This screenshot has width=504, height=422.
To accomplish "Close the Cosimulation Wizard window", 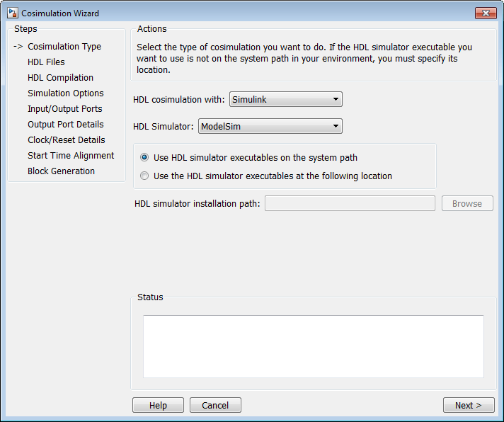I will pos(485,13).
